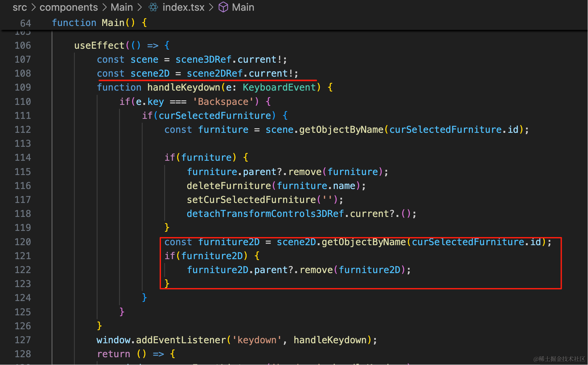
Task: Click if(furniture2D) on line 121
Action: click(206, 256)
